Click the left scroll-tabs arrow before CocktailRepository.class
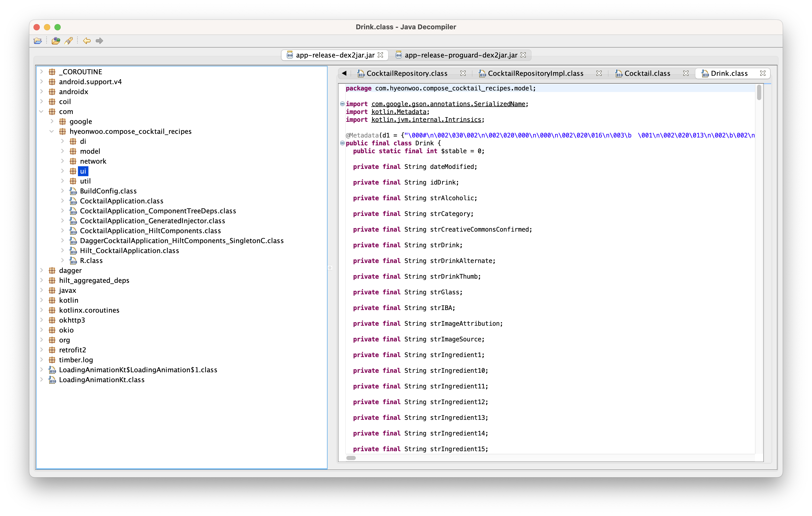812x516 pixels. [x=344, y=73]
